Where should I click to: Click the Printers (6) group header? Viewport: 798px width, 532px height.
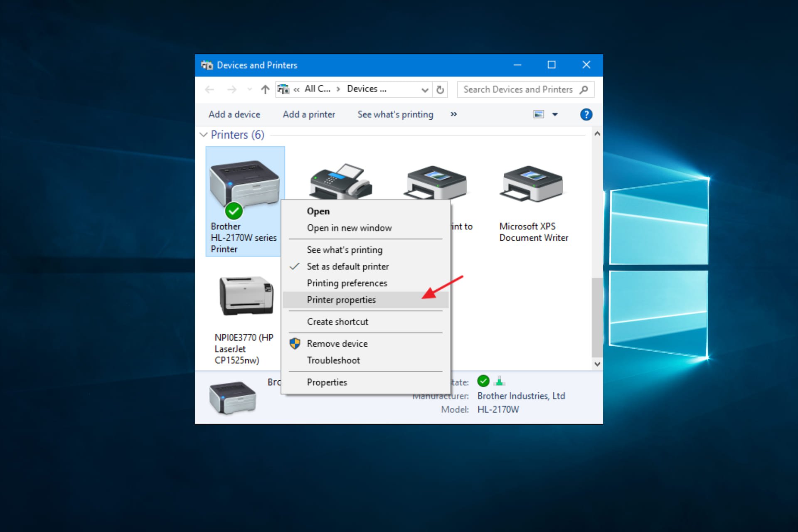237,135
